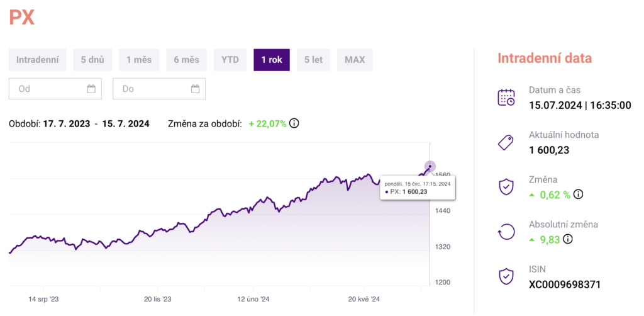644x316 pixels.
Task: Select the 1 měs time range
Action: pos(139,60)
